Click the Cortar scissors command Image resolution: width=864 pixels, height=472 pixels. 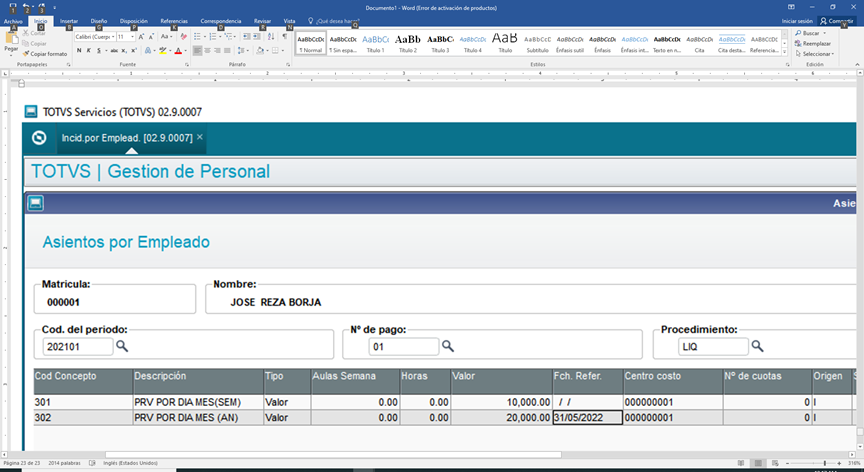(x=34, y=33)
